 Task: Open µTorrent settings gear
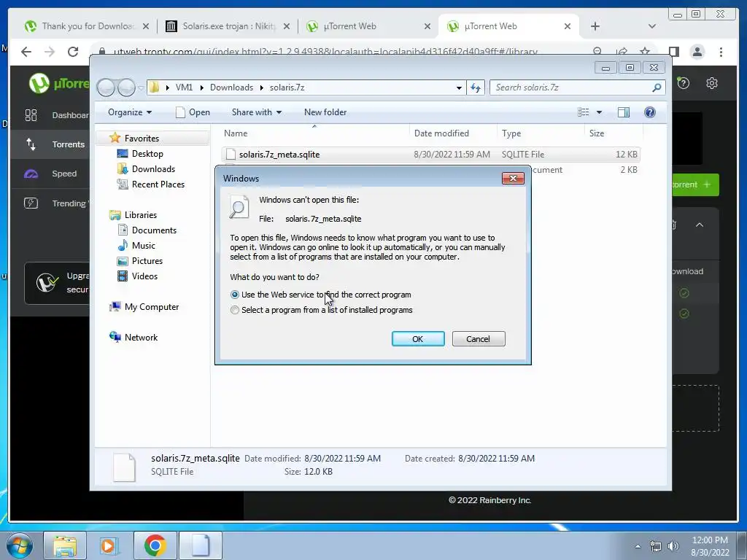pyautogui.click(x=712, y=83)
